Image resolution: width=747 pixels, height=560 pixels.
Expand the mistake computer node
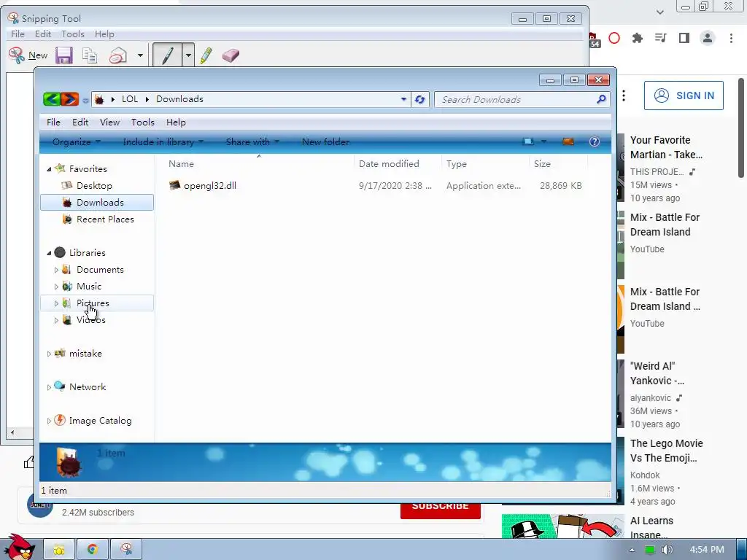click(49, 354)
